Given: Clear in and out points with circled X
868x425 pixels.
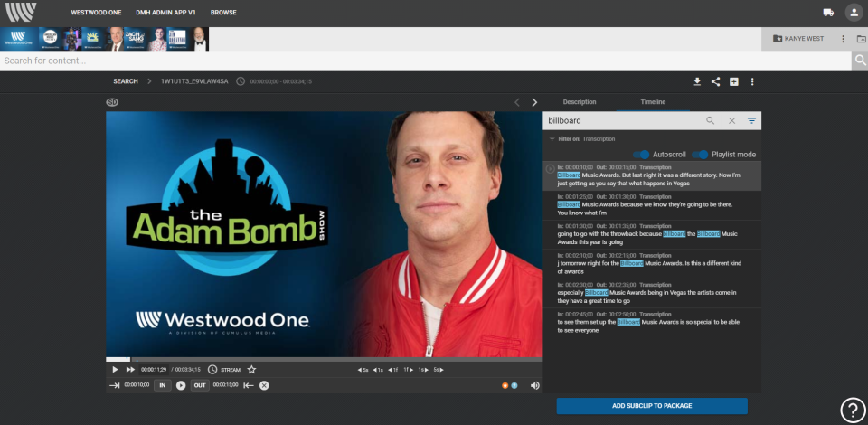Looking at the screenshot, I should [265, 386].
